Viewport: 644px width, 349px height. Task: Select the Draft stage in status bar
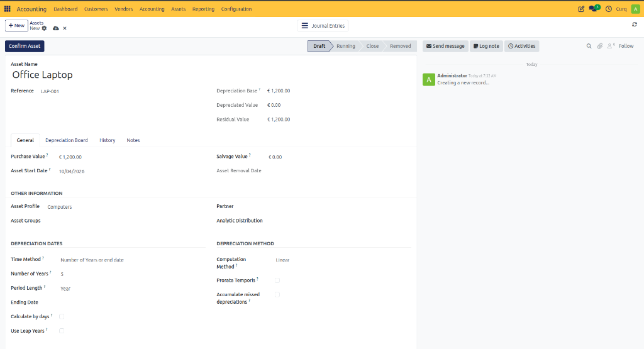tap(319, 46)
